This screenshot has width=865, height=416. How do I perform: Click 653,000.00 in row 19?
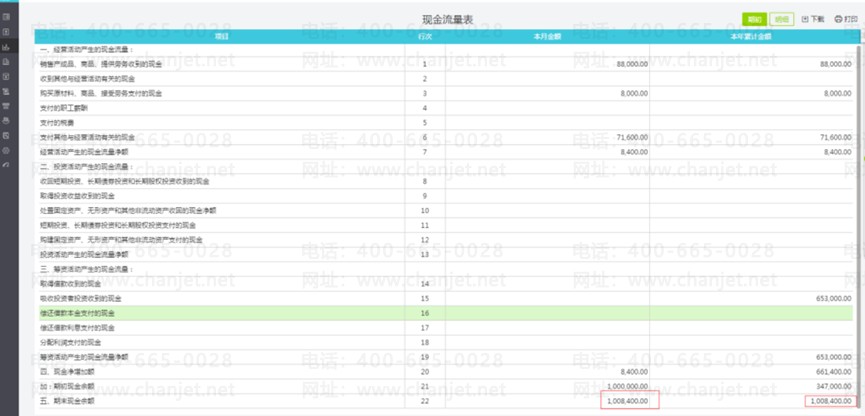tap(834, 357)
